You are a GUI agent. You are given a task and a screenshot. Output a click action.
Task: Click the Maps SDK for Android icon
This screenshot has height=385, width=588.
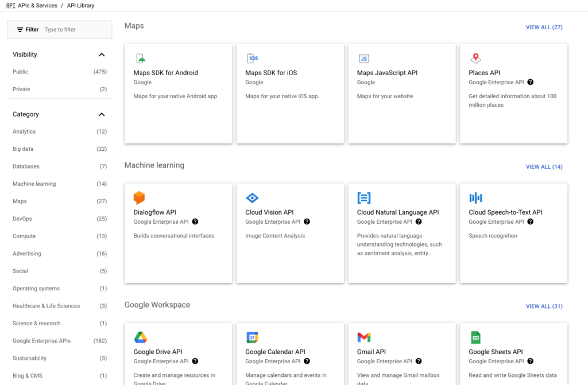click(x=141, y=59)
